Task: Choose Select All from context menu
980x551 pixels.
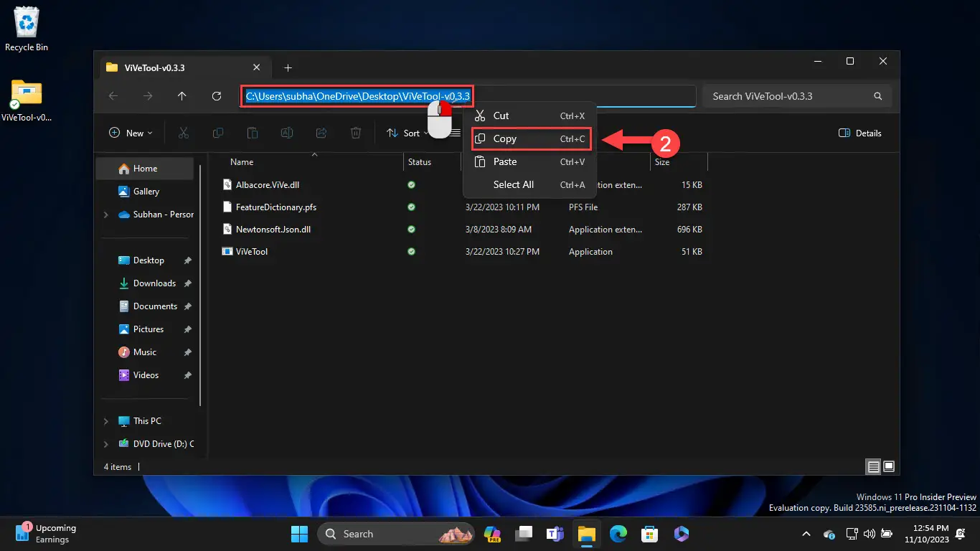Action: pyautogui.click(x=529, y=184)
